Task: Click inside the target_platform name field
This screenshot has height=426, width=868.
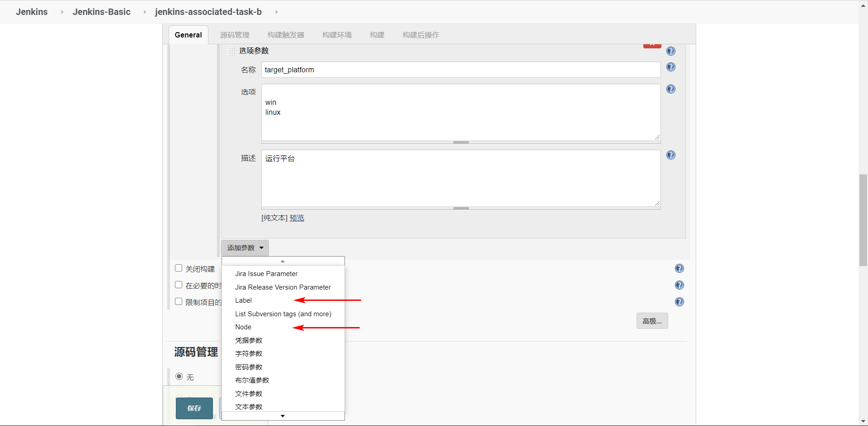Action: [460, 70]
